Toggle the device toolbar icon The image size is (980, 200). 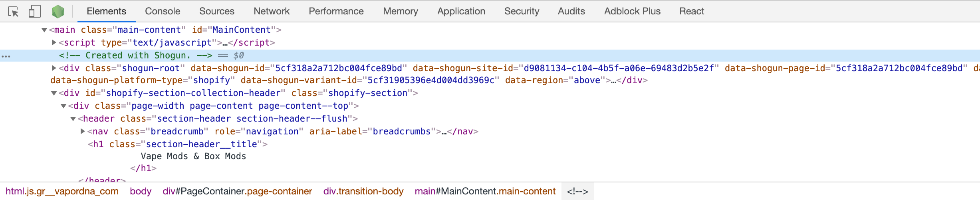[x=35, y=11]
